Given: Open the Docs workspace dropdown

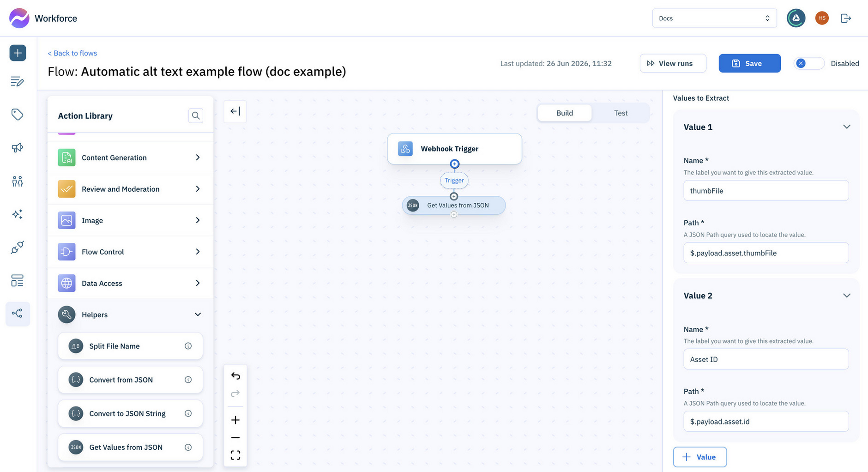Looking at the screenshot, I should click(x=714, y=18).
